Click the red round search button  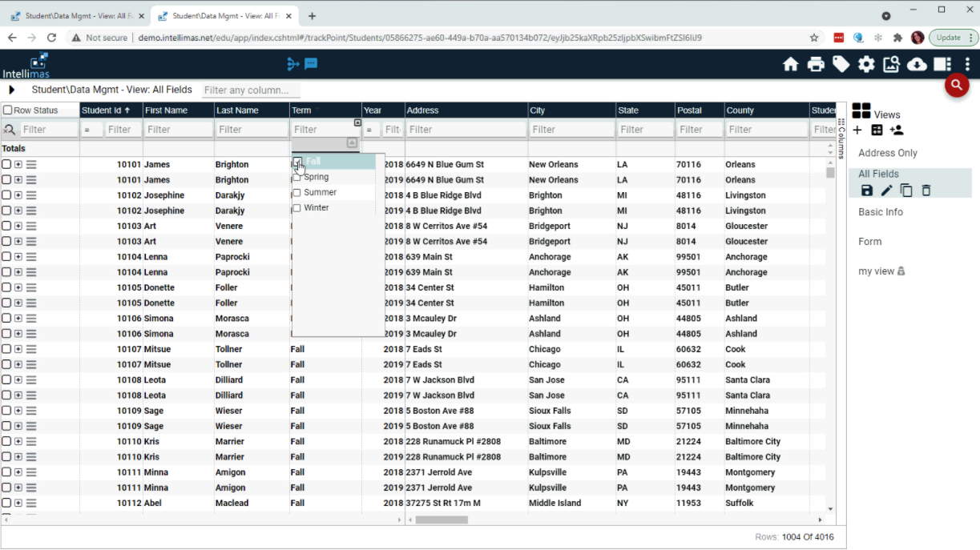pyautogui.click(x=957, y=85)
